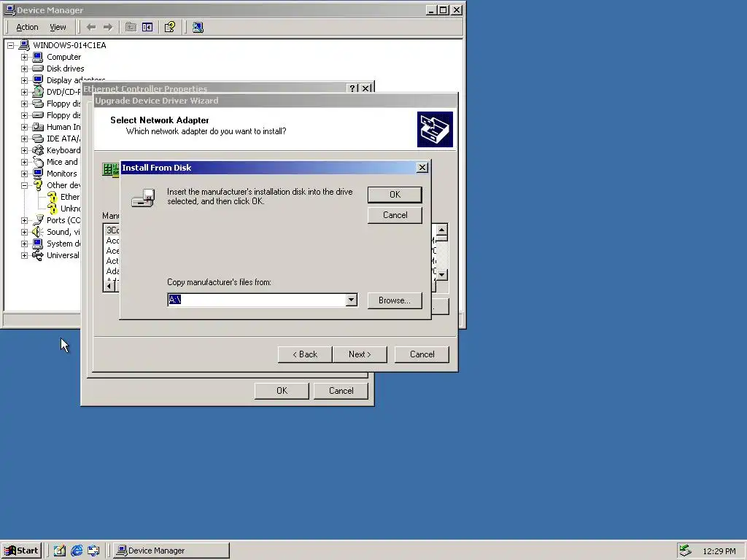Click the down arrow of manufacturer list scrollbar

click(x=441, y=274)
